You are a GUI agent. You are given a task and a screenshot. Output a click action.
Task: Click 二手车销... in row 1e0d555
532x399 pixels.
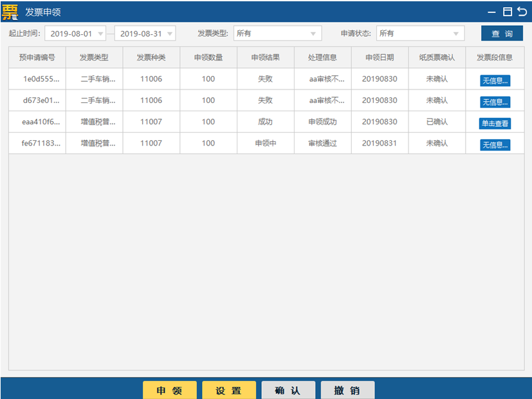click(98, 79)
